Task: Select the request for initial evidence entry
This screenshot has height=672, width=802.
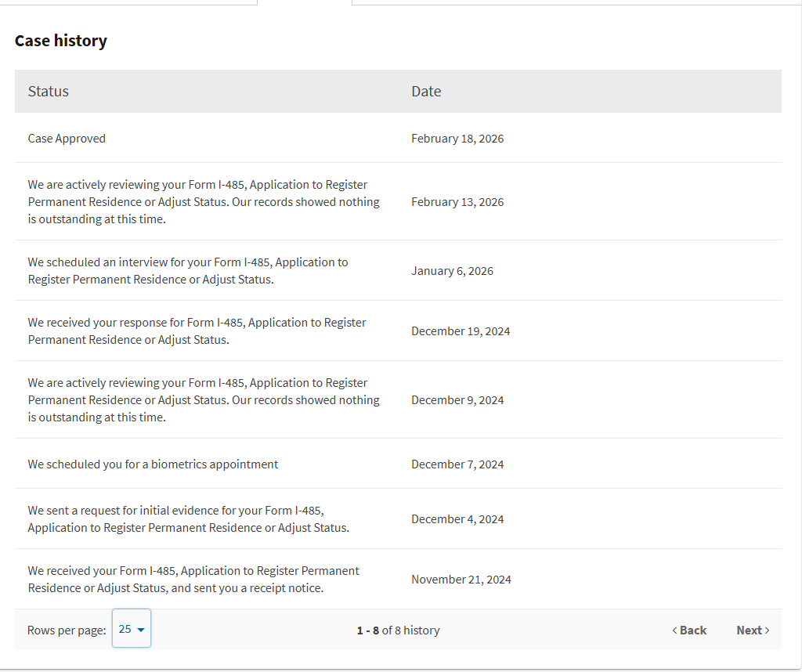Action: 188,519
